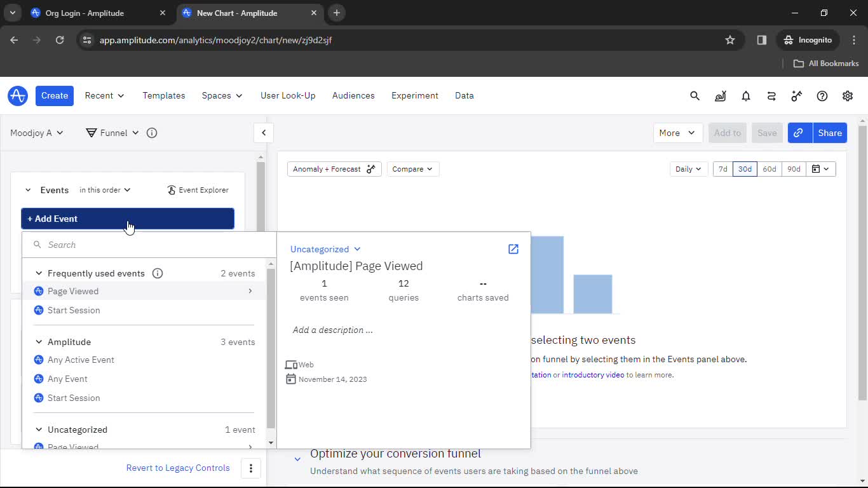Image resolution: width=868 pixels, height=488 pixels.
Task: Expand Optimize your conversion funnel section
Action: [x=297, y=459]
